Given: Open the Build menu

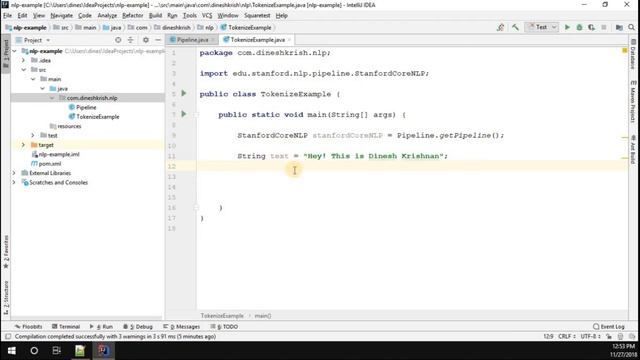Looking at the screenshot, I should click(155, 16).
